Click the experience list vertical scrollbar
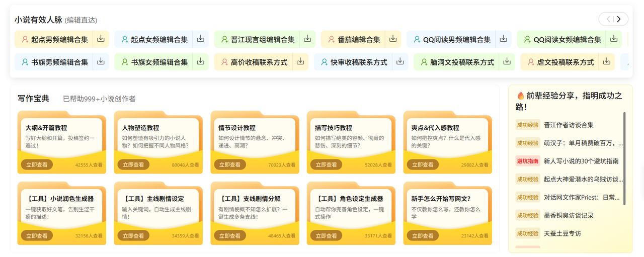 (624, 158)
